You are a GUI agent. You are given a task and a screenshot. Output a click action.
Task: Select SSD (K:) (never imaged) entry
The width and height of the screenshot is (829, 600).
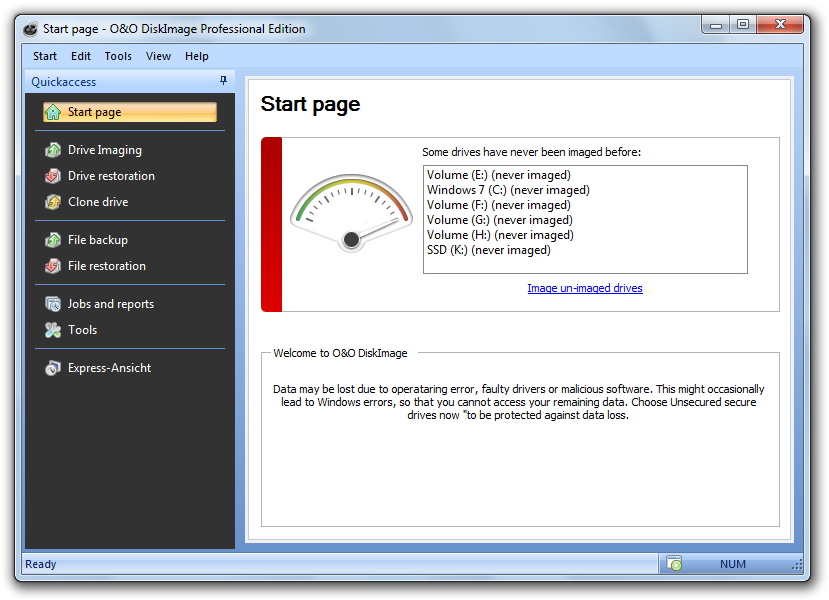[489, 250]
